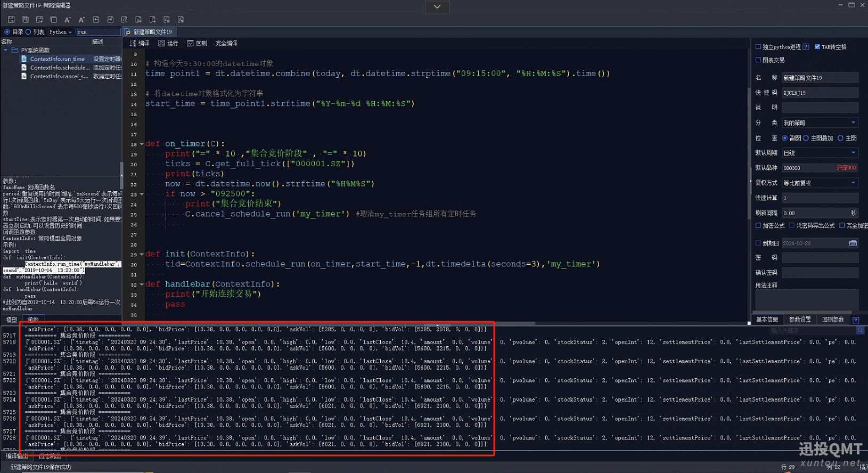Click the 默认品种 field with 000300

(820, 168)
